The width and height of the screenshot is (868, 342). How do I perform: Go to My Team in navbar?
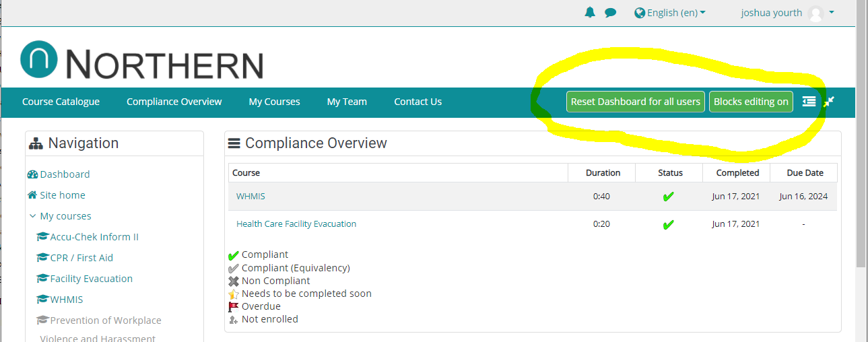[x=347, y=102]
